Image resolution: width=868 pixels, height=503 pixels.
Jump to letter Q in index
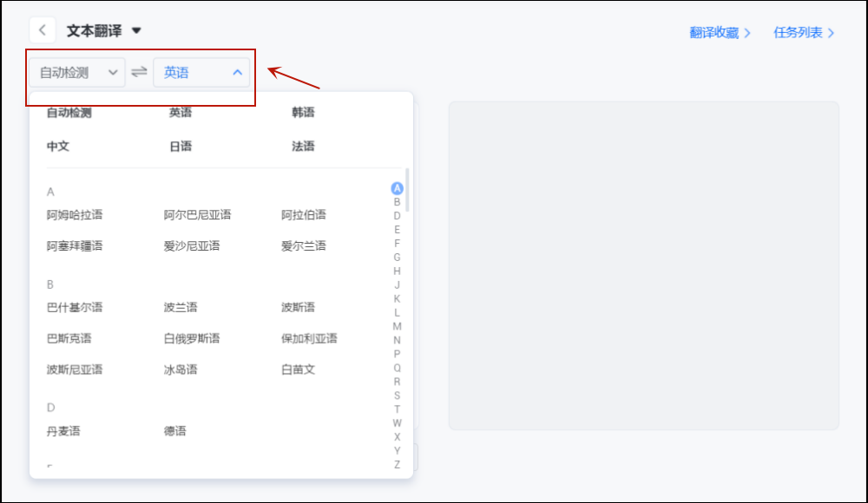click(x=397, y=368)
